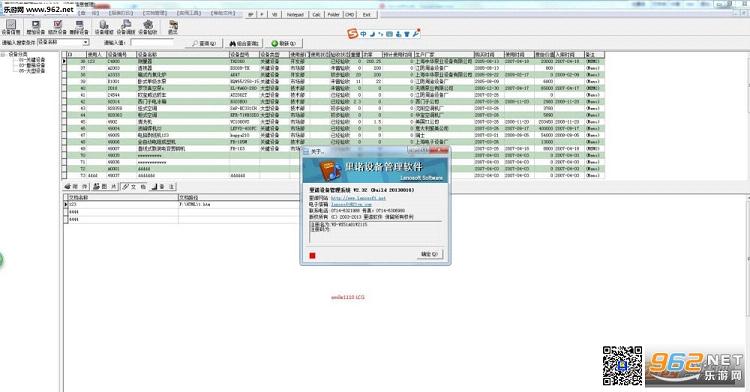Click the Sogou input method S logo

click(x=353, y=34)
